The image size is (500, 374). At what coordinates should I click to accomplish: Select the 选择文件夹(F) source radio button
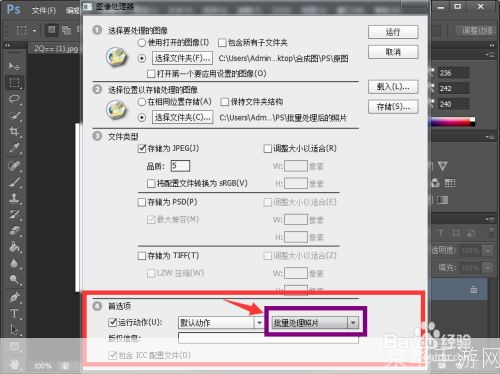coord(142,58)
